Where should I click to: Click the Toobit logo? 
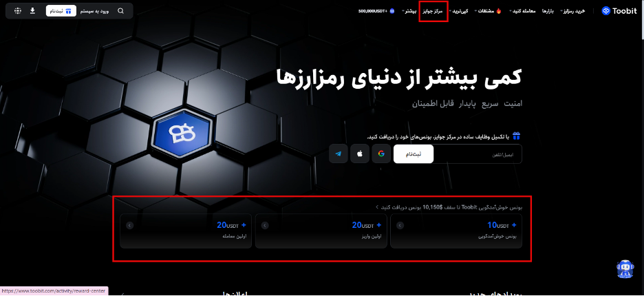pyautogui.click(x=619, y=11)
